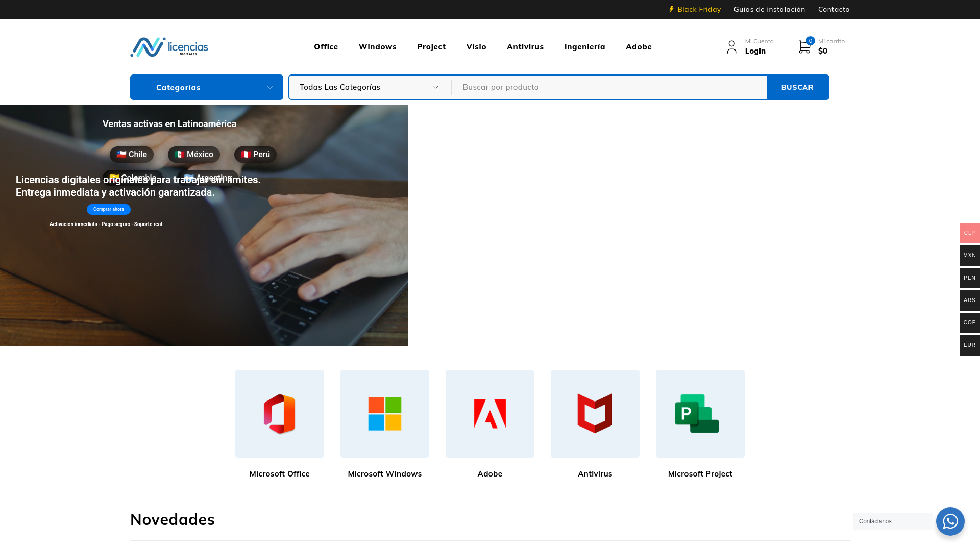
Task: Click the $0 cart total
Action: point(822,51)
